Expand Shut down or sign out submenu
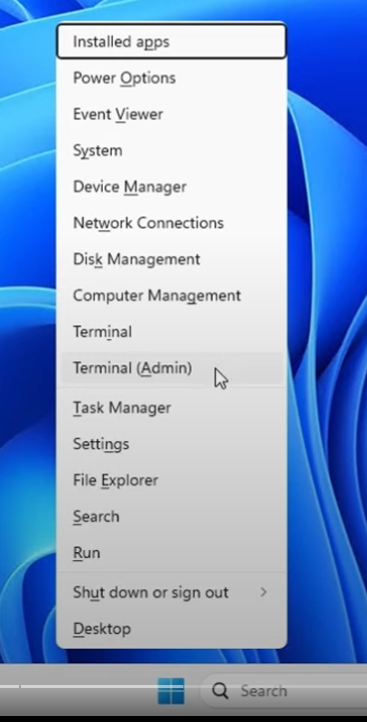The height and width of the screenshot is (722, 367). [x=171, y=593]
